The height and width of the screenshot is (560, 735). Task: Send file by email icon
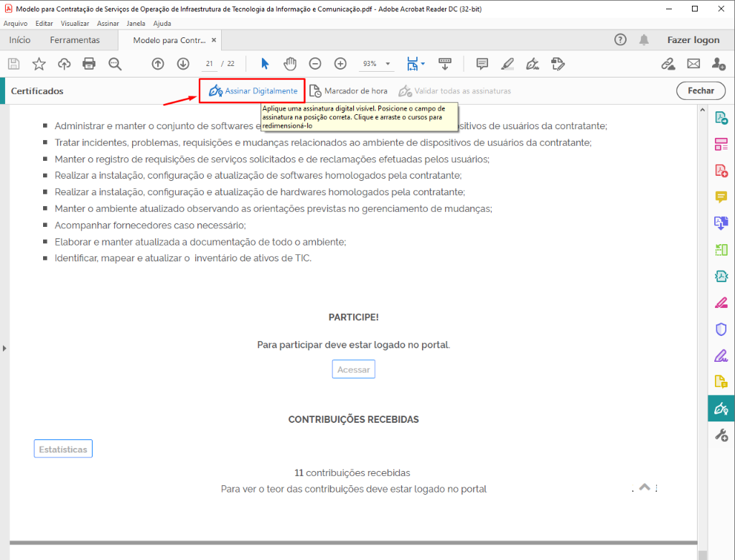pos(693,64)
